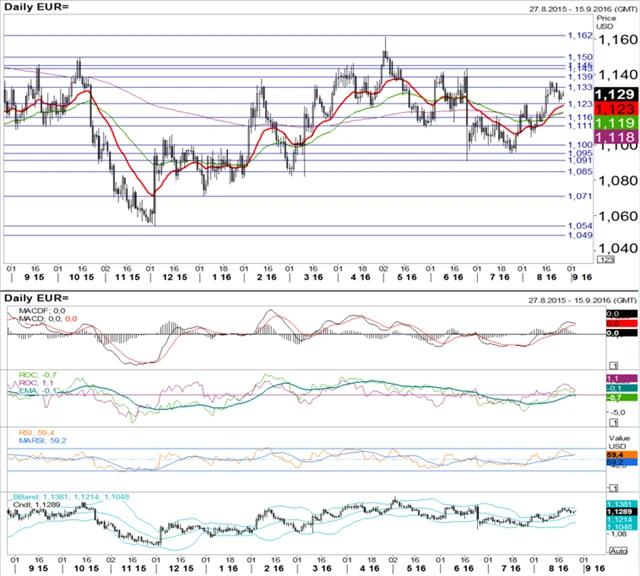Screen dimensions: 640x576
Task: Click the lower Daily EUR= panel title
Action: tap(35, 298)
